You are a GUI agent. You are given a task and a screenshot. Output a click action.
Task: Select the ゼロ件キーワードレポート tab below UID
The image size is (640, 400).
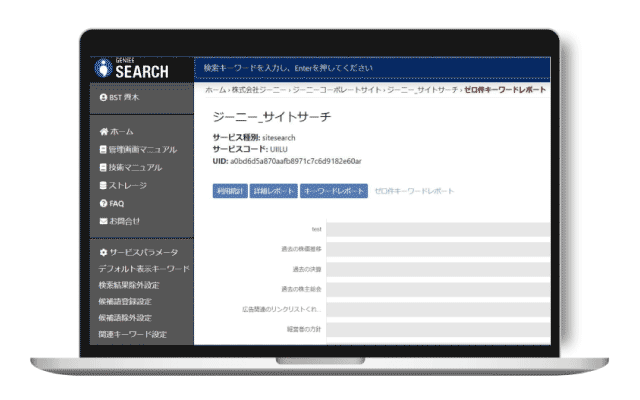[x=414, y=191]
